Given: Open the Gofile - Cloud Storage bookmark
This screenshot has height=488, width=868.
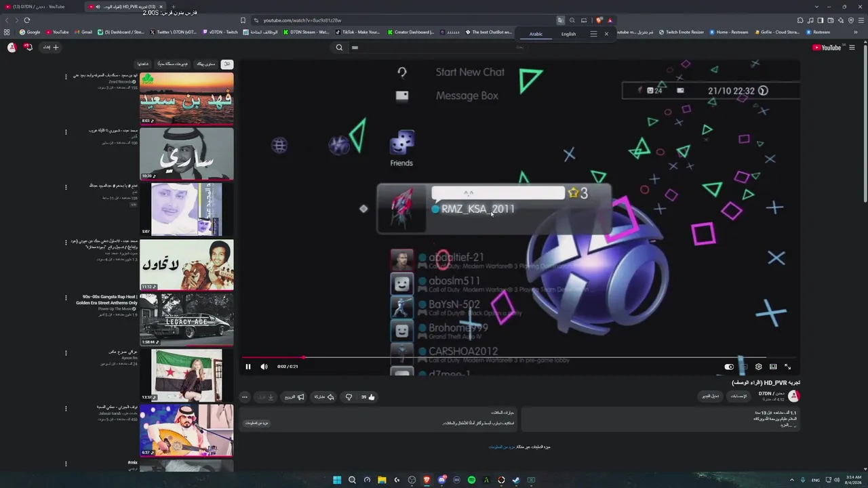Looking at the screenshot, I should pyautogui.click(x=776, y=32).
